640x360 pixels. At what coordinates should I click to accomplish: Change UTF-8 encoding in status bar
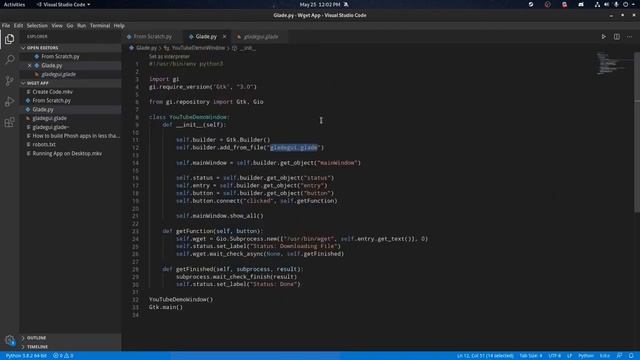pyautogui.click(x=554, y=356)
